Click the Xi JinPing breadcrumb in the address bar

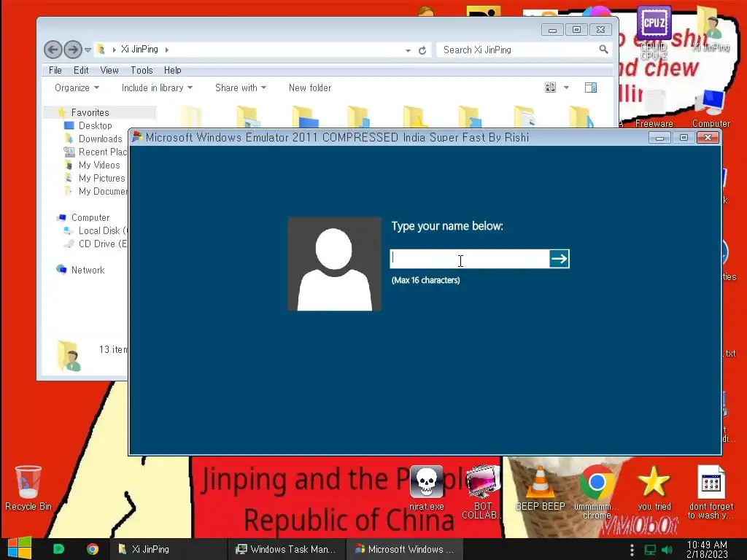click(x=139, y=49)
